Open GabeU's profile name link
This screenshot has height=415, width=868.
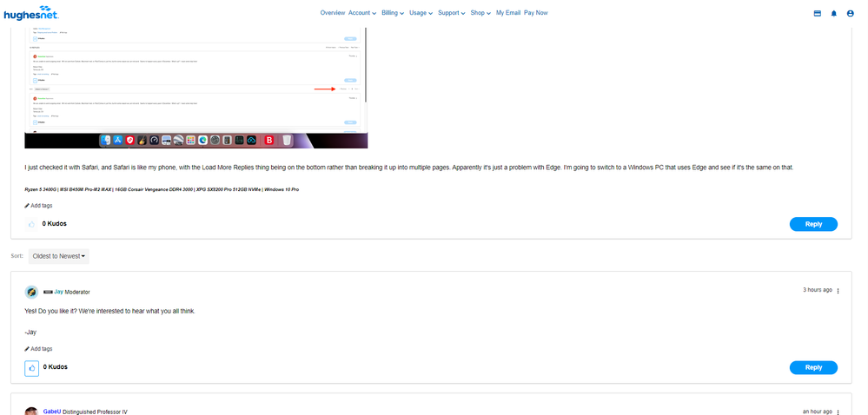click(x=52, y=412)
